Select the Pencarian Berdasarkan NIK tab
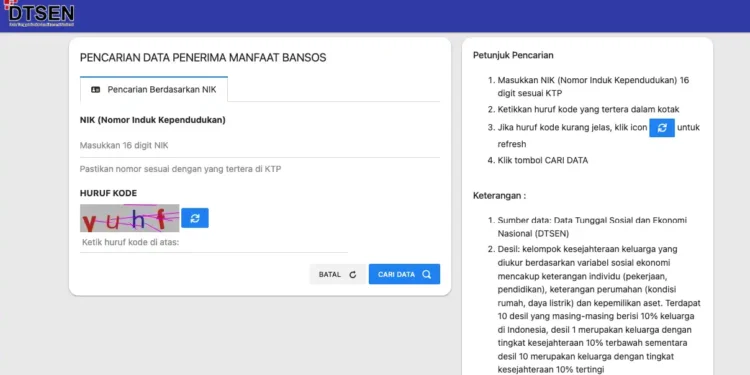750x375 pixels. click(154, 89)
